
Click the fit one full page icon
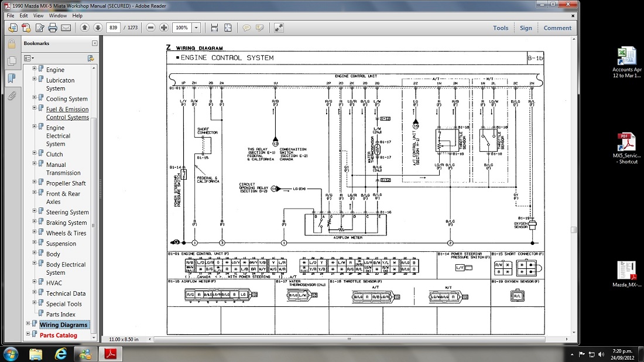tap(228, 28)
